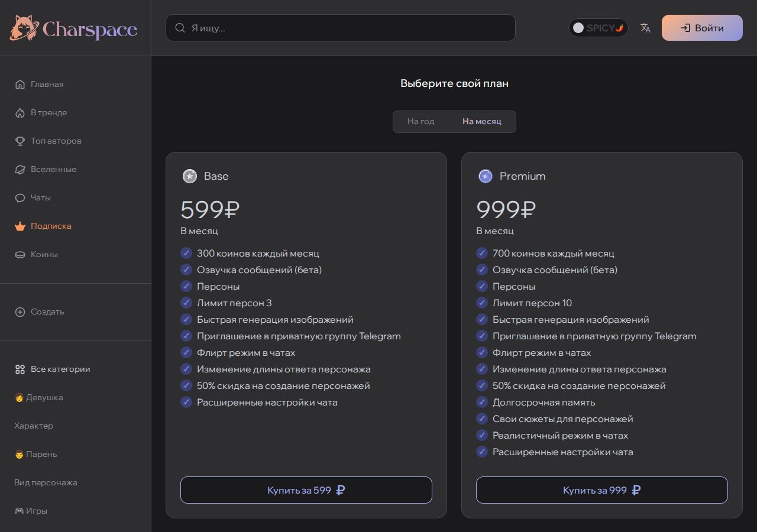Switch billing to На год

[x=421, y=121]
